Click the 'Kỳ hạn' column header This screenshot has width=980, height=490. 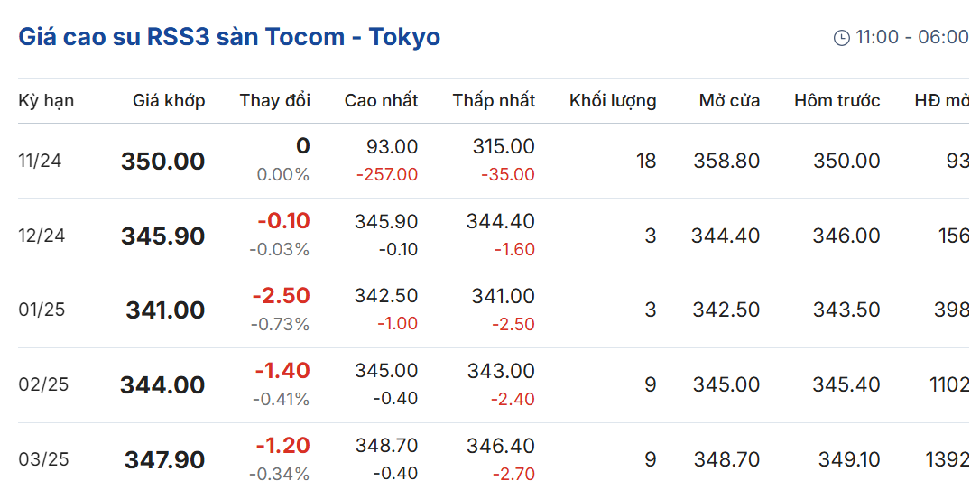(x=46, y=101)
